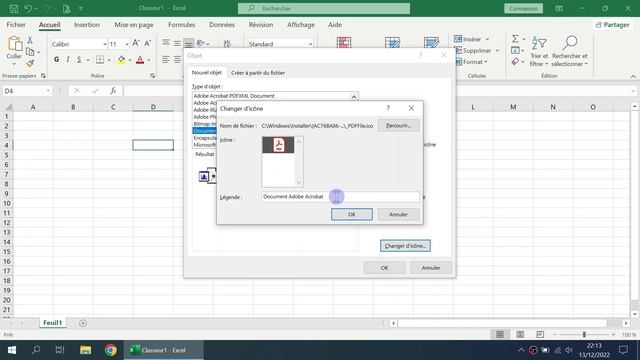Click the red font color icon
The image size is (640, 360).
point(140,60)
